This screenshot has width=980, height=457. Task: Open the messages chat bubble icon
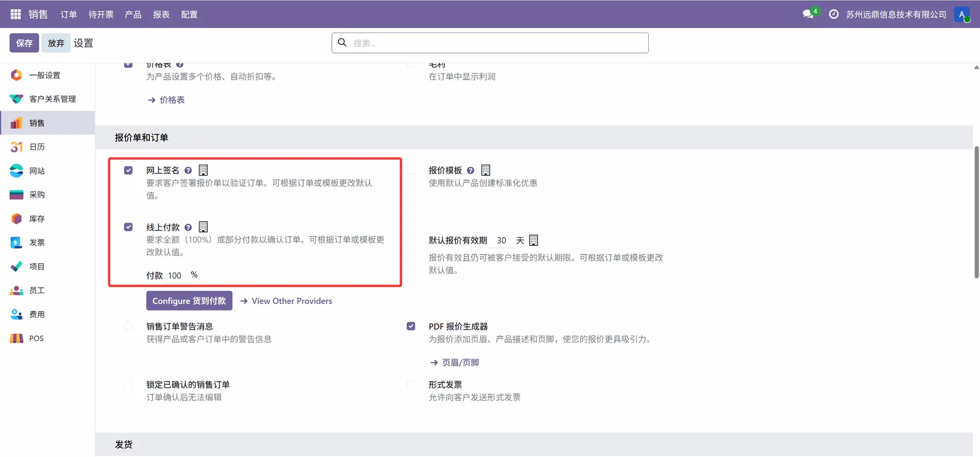point(808,14)
